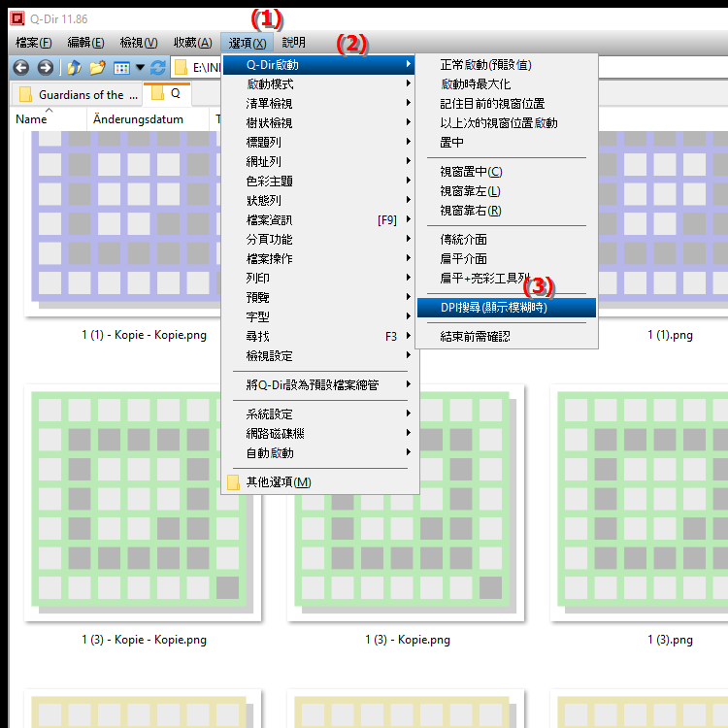This screenshot has height=728, width=728.
Task: Go forward with the right arrow button
Action: pos(45,68)
